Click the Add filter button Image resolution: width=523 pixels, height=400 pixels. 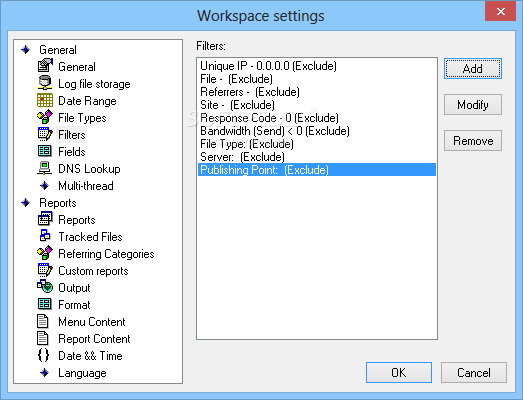tap(473, 69)
